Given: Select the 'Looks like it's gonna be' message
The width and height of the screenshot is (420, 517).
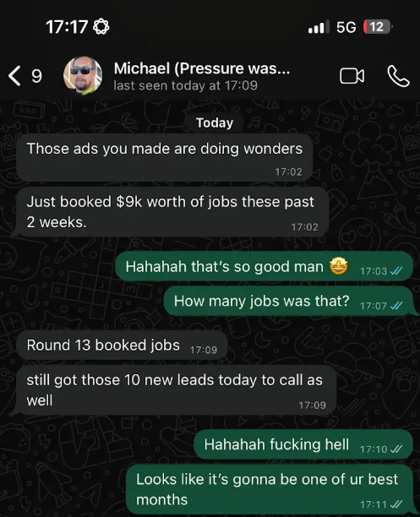Looking at the screenshot, I should pyautogui.click(x=270, y=489).
